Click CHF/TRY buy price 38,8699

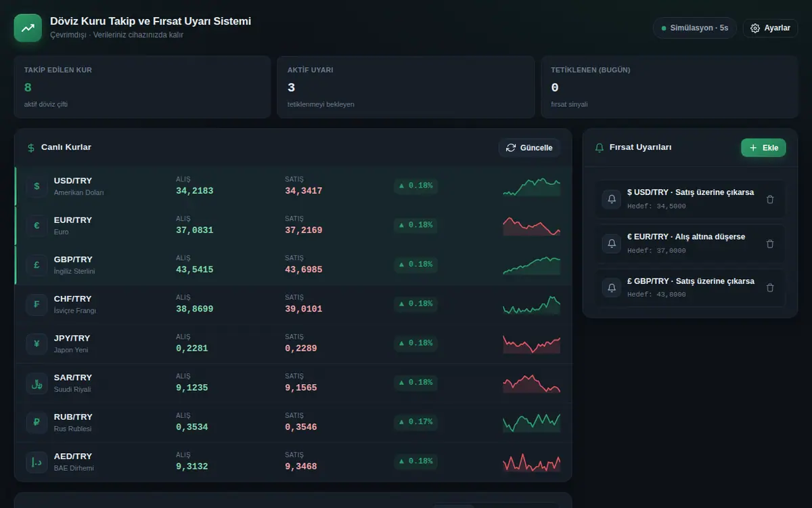194,309
